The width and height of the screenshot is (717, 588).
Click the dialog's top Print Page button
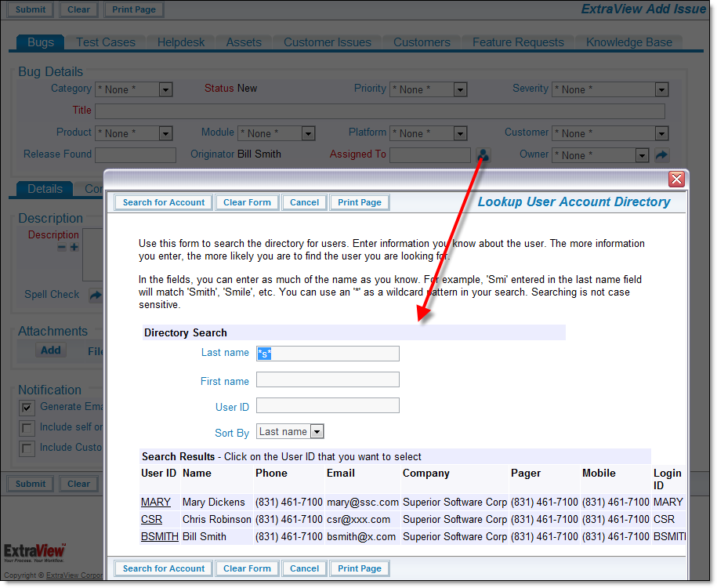click(x=360, y=203)
